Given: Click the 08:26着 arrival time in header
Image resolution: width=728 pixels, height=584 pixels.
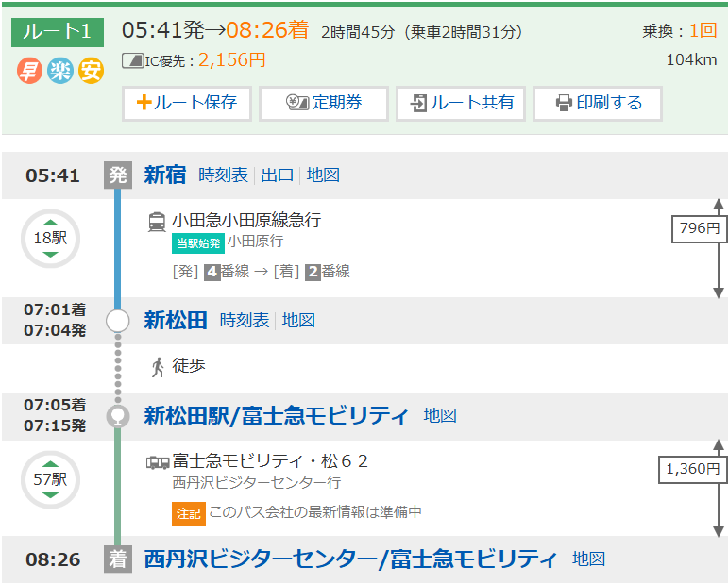Looking at the screenshot, I should coord(268,30).
